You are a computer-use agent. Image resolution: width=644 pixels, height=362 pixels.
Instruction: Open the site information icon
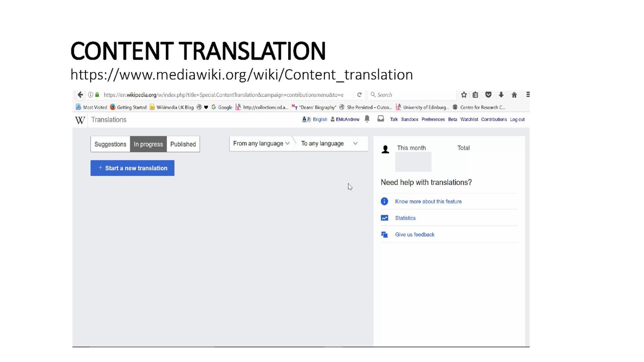91,95
